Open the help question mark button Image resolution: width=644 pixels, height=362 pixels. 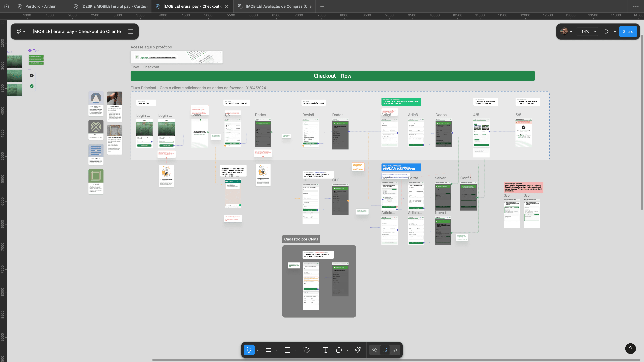pos(630,349)
